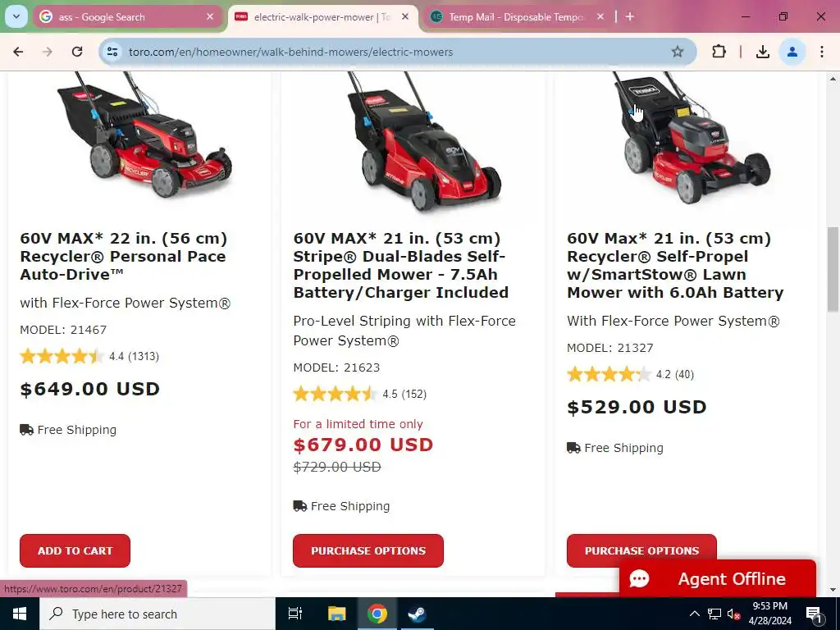Screen dimensions: 840x630
Task: Switch to the Google Search tab
Action: tap(127, 17)
